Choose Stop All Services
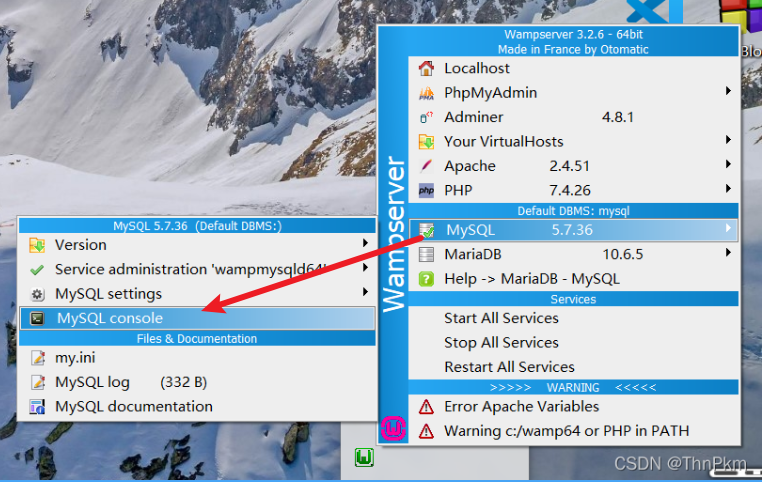 (573, 343)
